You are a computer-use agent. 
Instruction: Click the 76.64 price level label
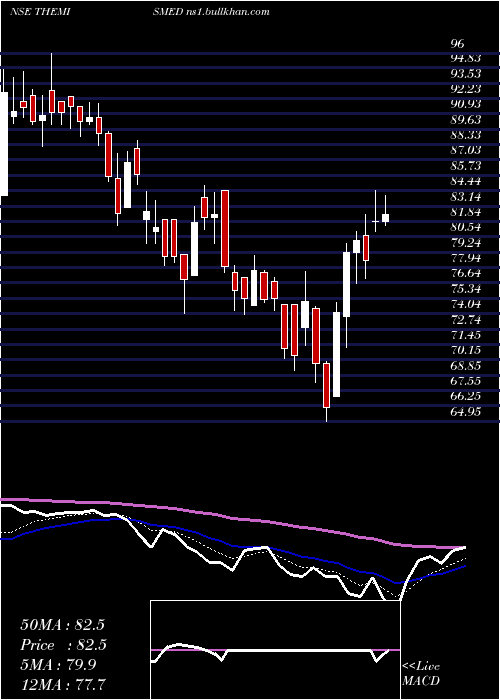pos(466,273)
